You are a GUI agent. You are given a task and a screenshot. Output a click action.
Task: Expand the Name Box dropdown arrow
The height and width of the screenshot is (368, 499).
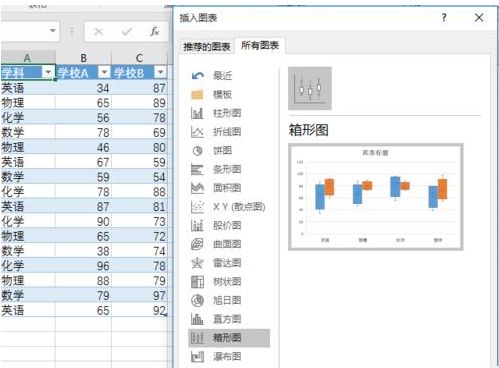pyautogui.click(x=53, y=31)
